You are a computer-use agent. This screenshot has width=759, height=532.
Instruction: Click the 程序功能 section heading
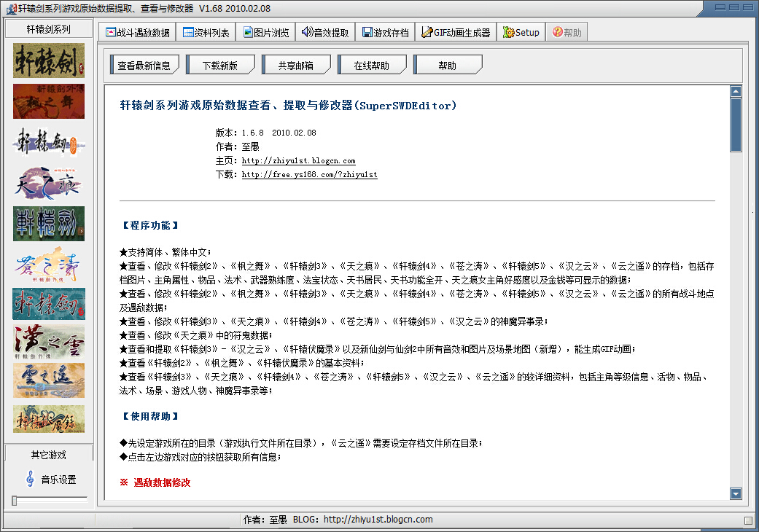click(x=150, y=225)
